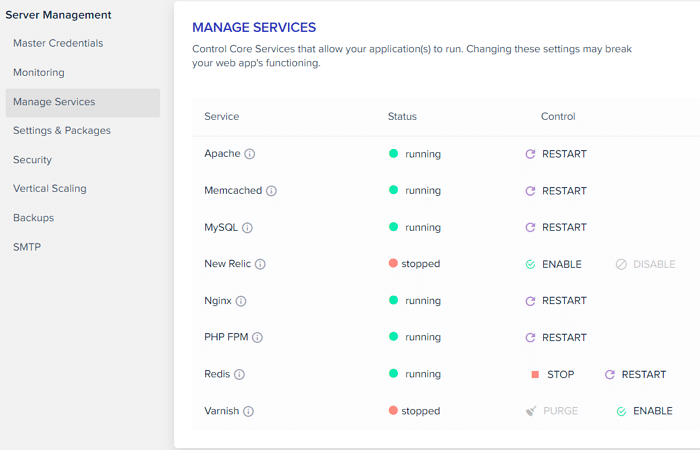The width and height of the screenshot is (700, 450).
Task: Click the info icon next to PHP FPM
Action: pos(258,338)
